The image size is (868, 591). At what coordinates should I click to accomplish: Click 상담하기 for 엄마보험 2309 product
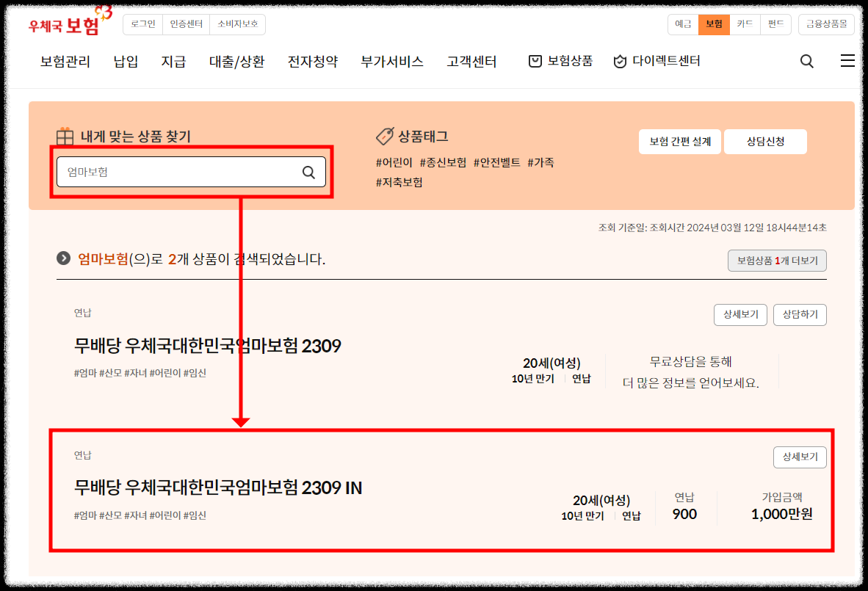[x=800, y=315]
